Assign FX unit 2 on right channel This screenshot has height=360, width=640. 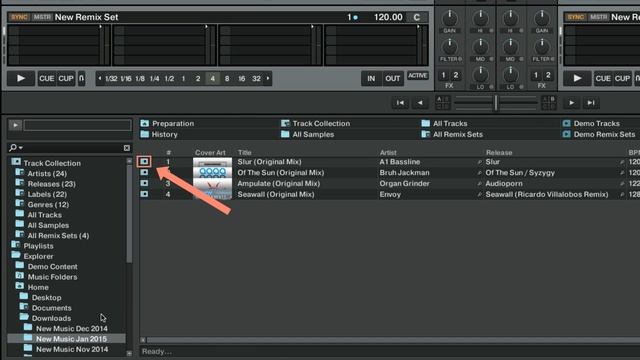click(x=548, y=75)
